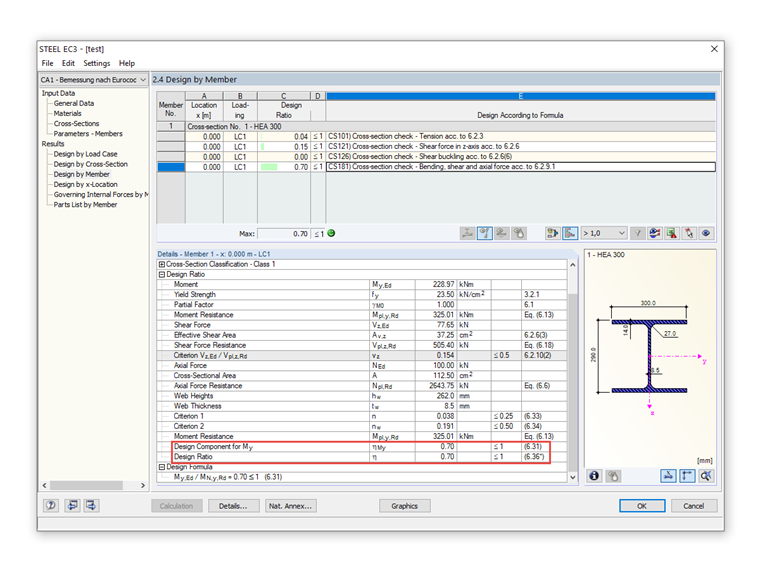This screenshot has height=570, width=760.
Task: Click the Details... button
Action: (x=233, y=506)
